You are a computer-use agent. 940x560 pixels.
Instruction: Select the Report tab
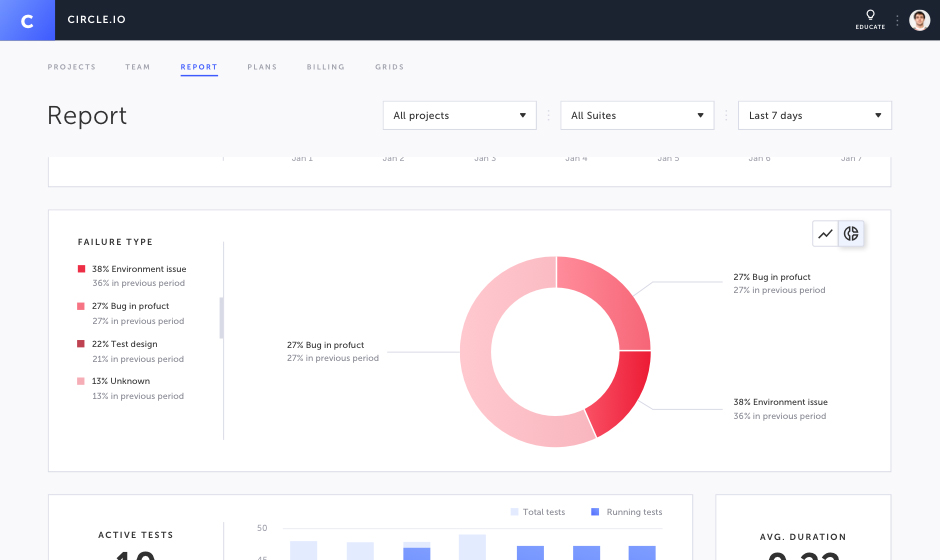tap(199, 67)
